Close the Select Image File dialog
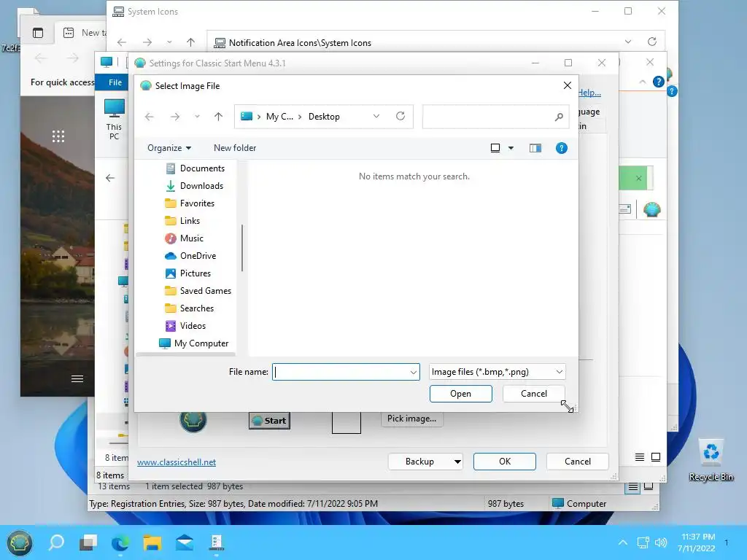The image size is (747, 560). click(x=567, y=86)
